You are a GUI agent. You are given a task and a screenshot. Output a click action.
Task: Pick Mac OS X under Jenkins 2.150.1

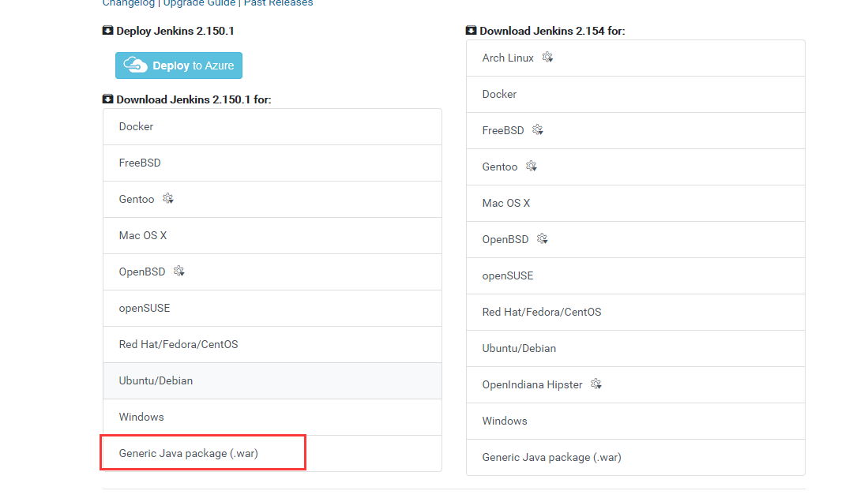tap(143, 235)
